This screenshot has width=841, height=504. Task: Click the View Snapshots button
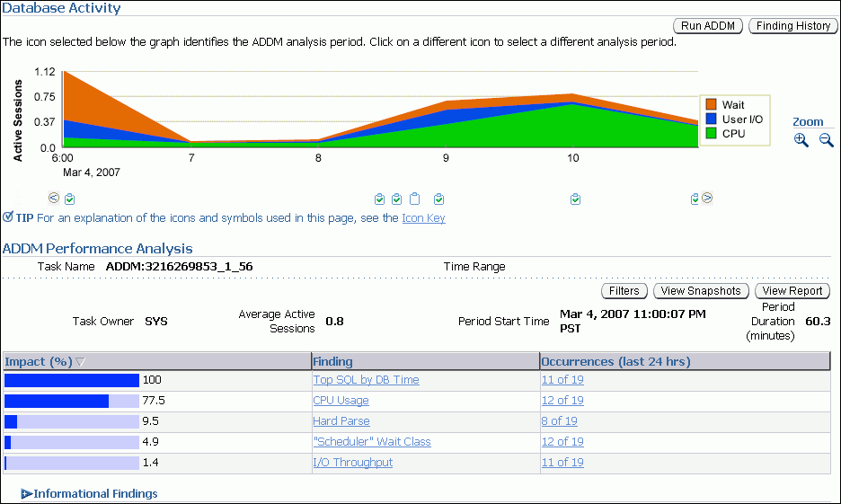(x=700, y=291)
